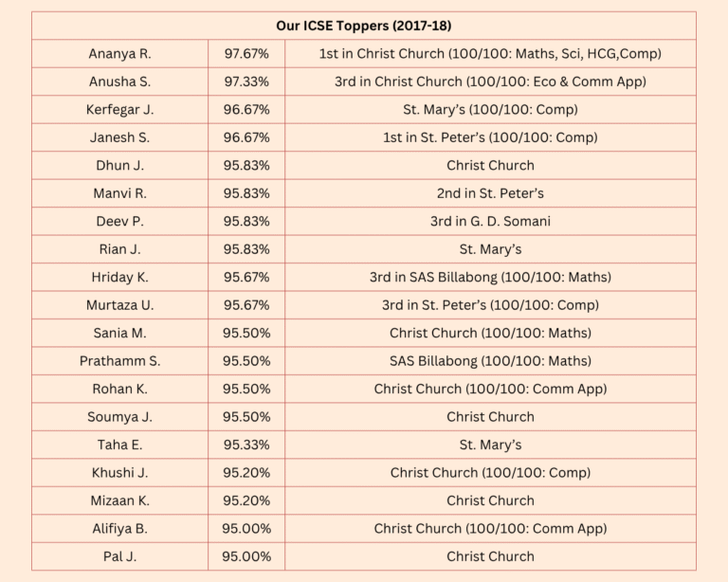
Task: Click the name cell 'Alifiya B.'
Action: tap(119, 529)
